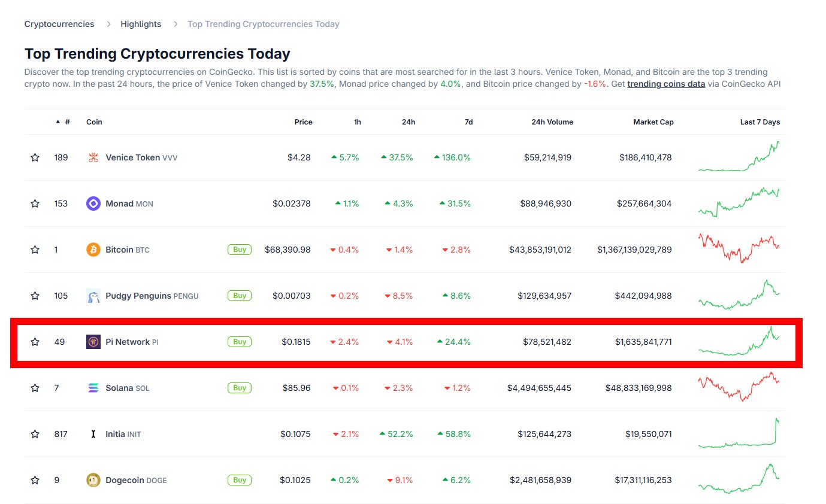Open the trending coins data link
Screen dimensions: 826x504
665,84
